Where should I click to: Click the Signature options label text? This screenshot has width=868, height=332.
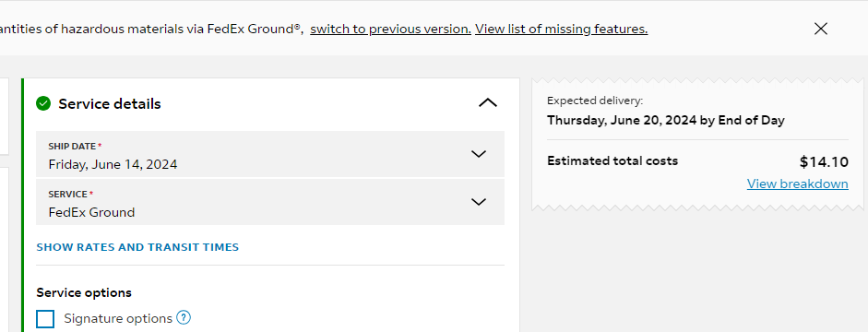pos(118,319)
